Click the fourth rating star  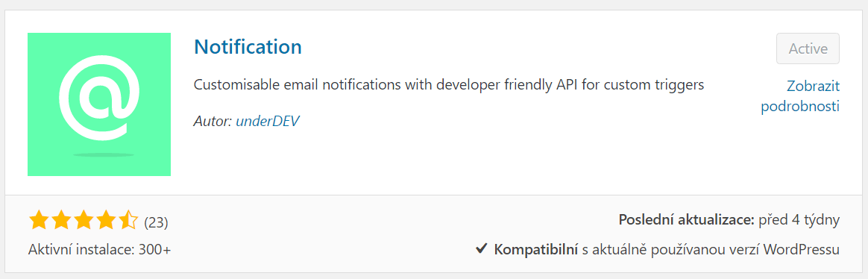click(105, 220)
